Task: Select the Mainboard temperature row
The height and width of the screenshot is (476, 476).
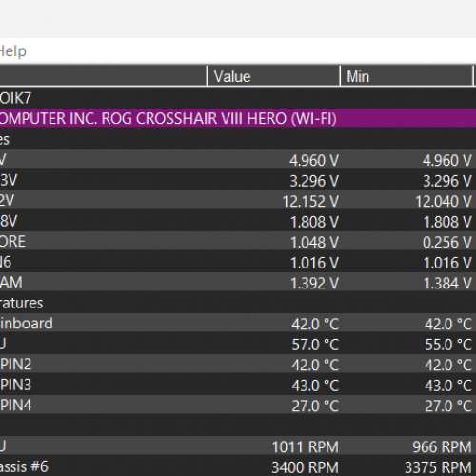Action: 238,324
